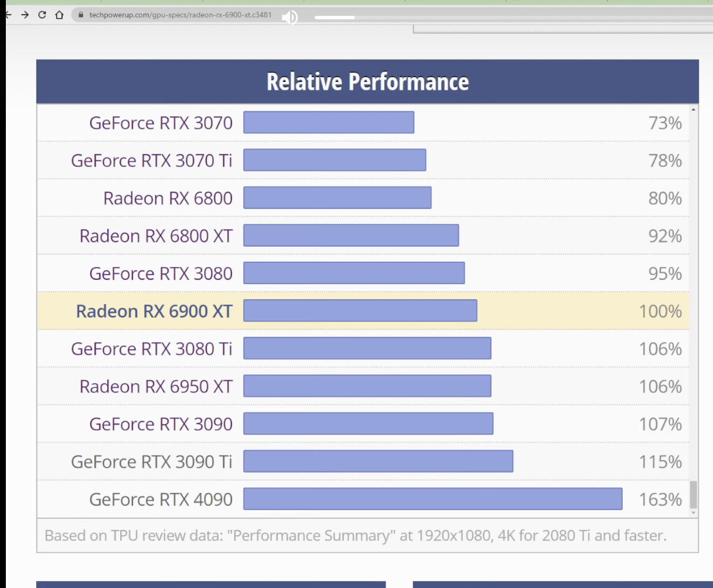Click the 92% value for RX 6800 XT
The width and height of the screenshot is (713, 588).
coord(665,236)
